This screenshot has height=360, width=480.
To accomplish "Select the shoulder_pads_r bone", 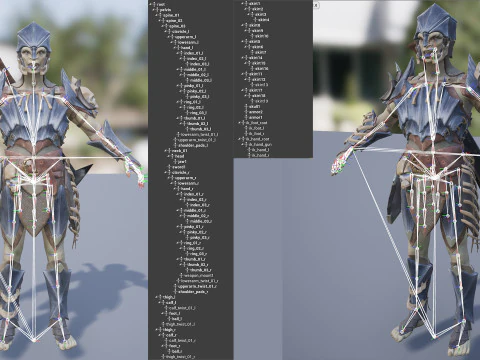I will pos(193,292).
